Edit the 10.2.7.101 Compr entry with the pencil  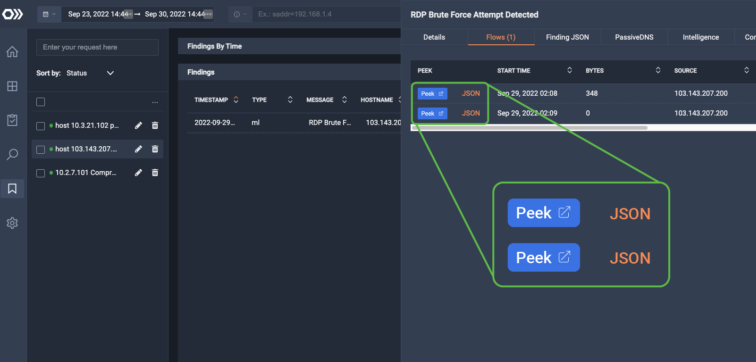point(138,173)
